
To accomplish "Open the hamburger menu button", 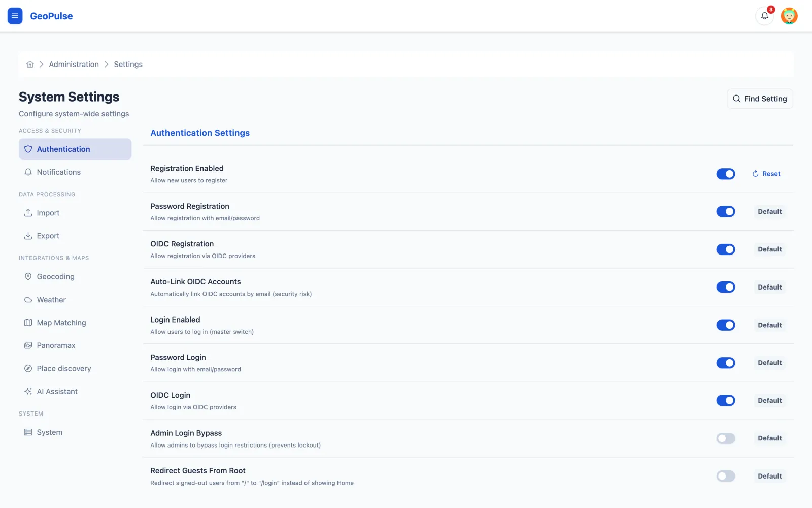I will [x=15, y=16].
